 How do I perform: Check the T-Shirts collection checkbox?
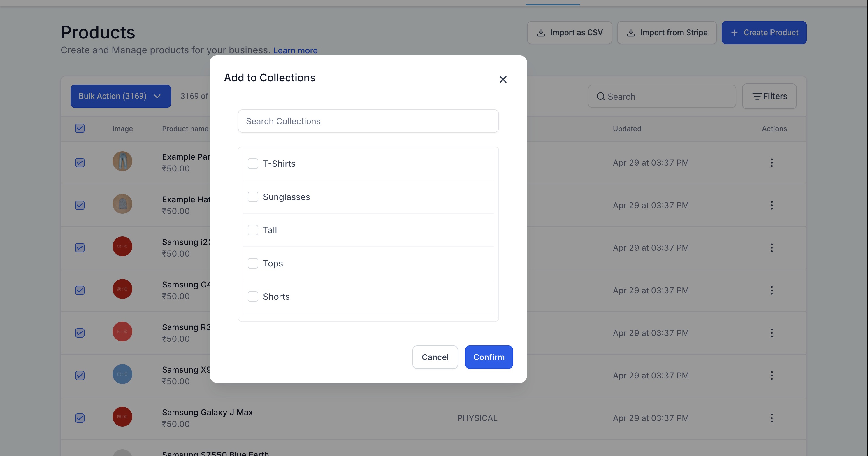(x=253, y=164)
